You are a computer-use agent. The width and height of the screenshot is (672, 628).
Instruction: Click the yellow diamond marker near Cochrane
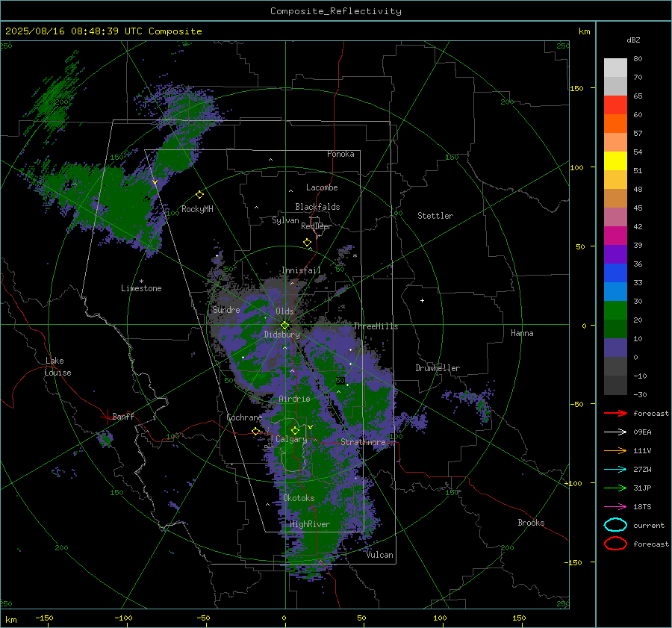[255, 431]
